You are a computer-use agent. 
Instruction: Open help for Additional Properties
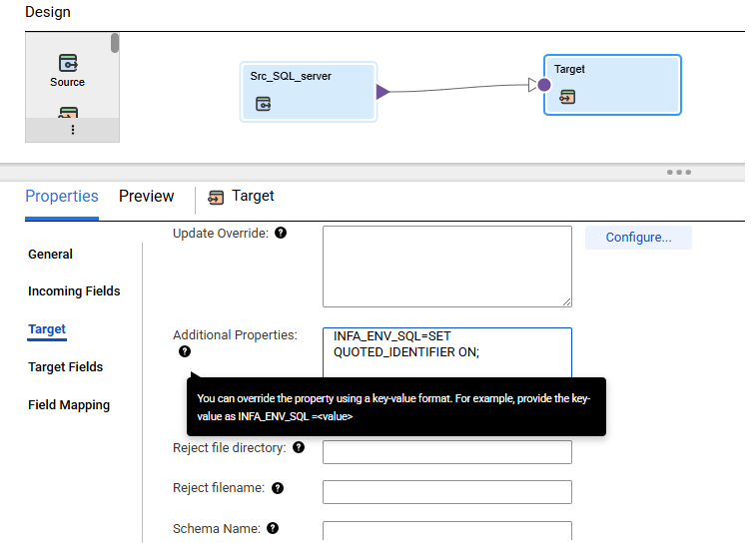(x=185, y=351)
